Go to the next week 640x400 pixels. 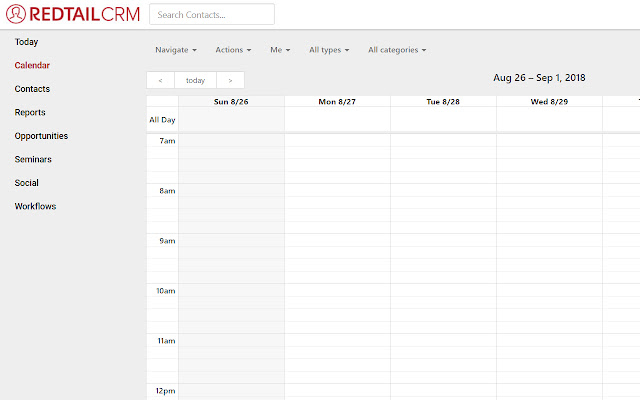tap(231, 80)
